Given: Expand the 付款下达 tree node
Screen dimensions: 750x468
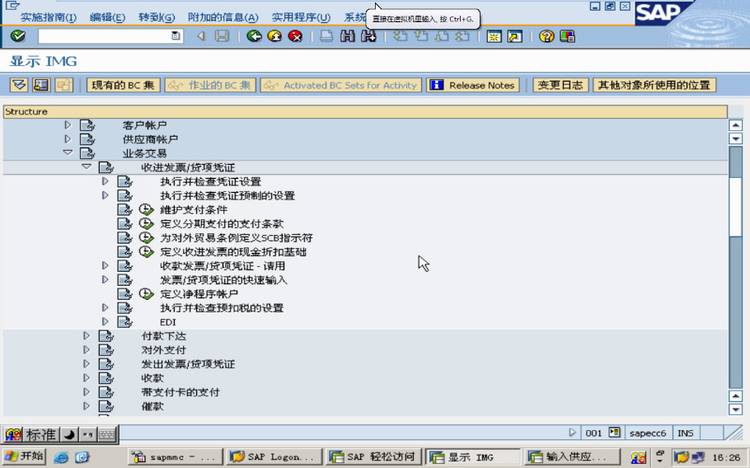Looking at the screenshot, I should pyautogui.click(x=87, y=336).
